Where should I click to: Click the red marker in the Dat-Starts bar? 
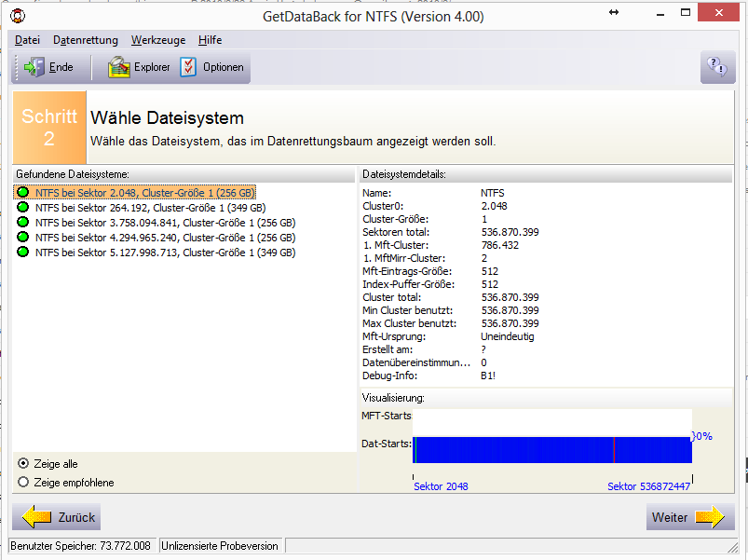click(614, 450)
